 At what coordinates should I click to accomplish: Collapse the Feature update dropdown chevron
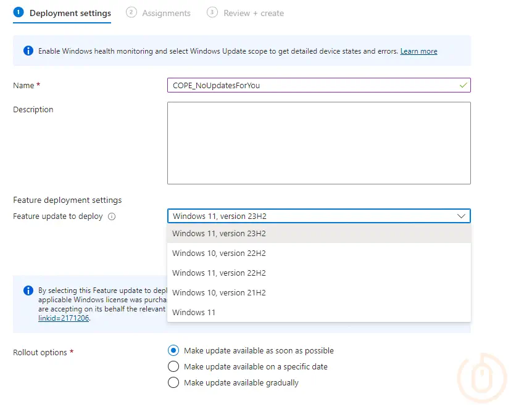click(x=461, y=216)
